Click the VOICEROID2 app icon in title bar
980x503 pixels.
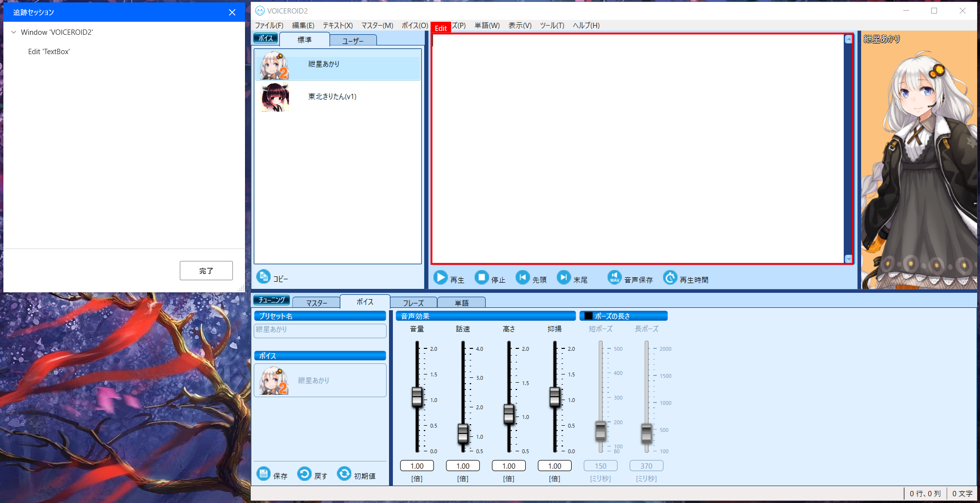(x=260, y=11)
